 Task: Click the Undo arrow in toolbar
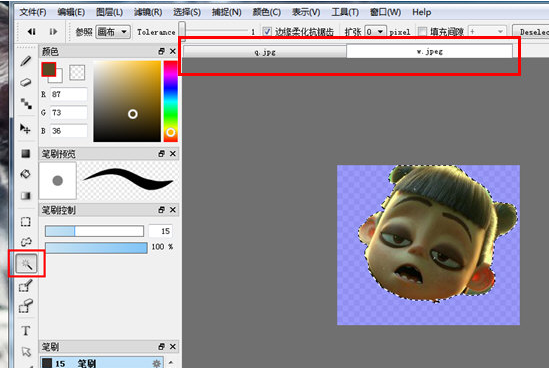(32, 32)
